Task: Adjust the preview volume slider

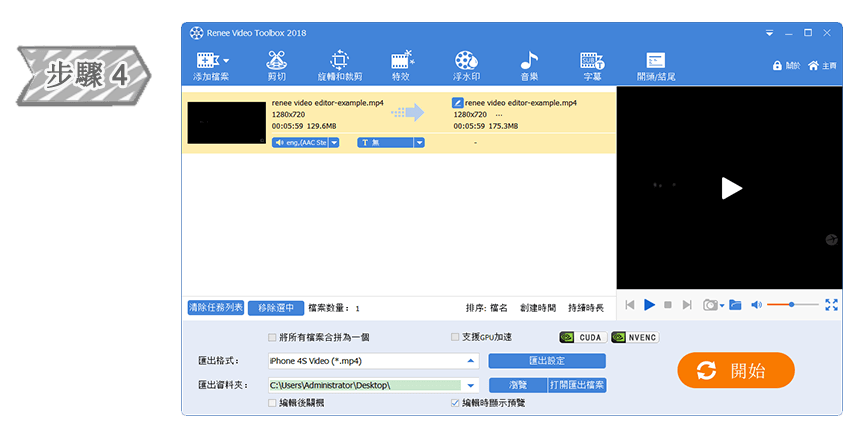Action: tap(790, 304)
